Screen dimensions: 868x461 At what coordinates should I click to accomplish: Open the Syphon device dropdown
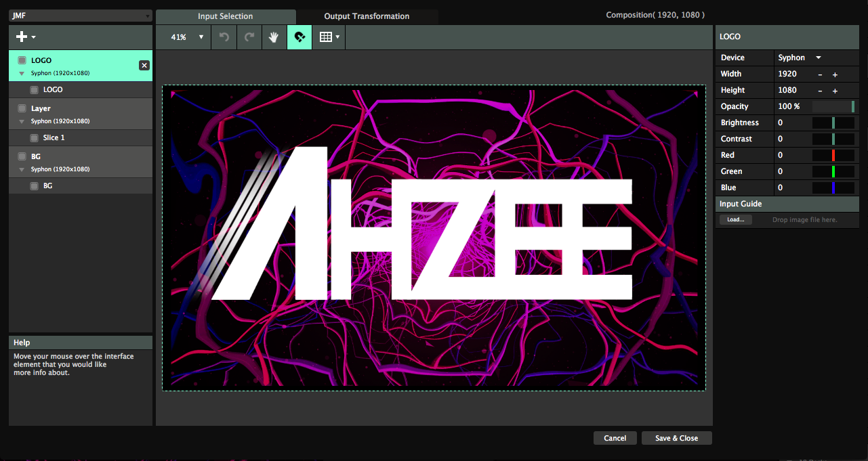coord(800,58)
